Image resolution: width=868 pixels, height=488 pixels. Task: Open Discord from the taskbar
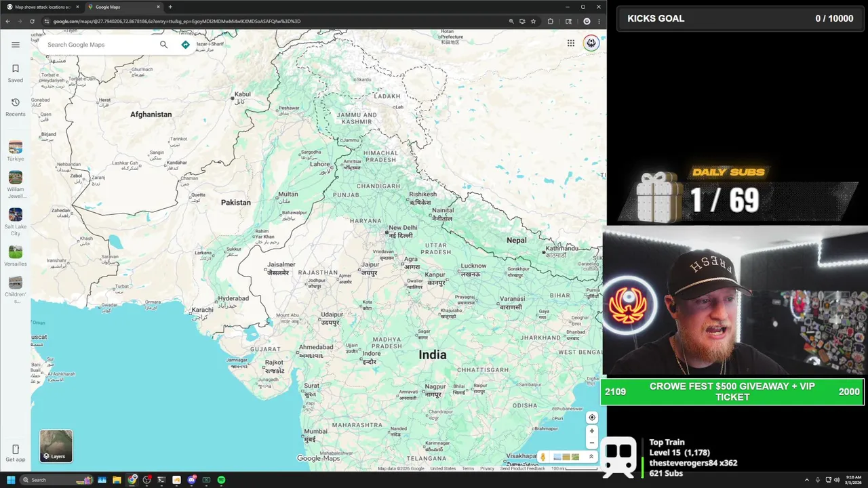coord(191,480)
